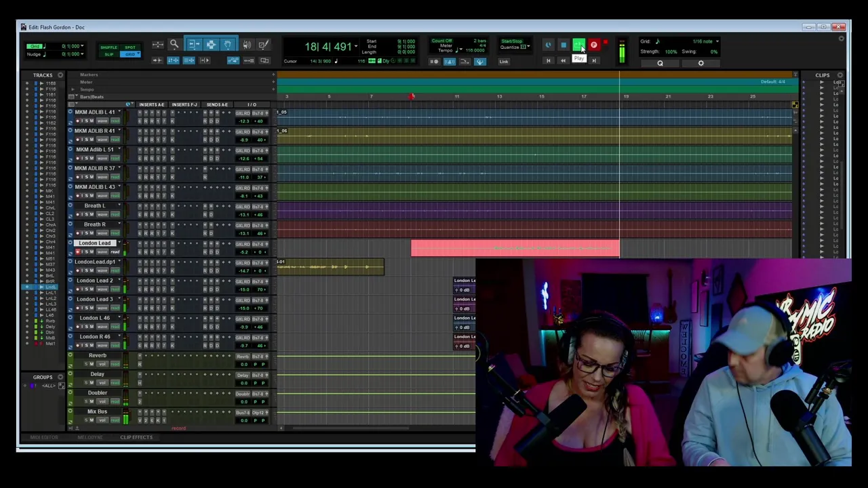This screenshot has width=868, height=488.
Task: Mute the Reverb aux track
Action: click(x=92, y=364)
